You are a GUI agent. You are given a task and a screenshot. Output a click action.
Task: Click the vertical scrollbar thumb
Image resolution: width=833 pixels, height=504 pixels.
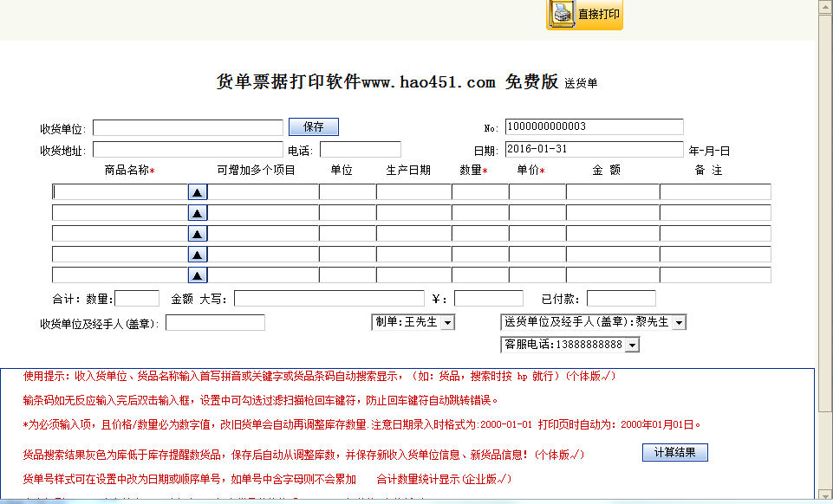click(825, 212)
